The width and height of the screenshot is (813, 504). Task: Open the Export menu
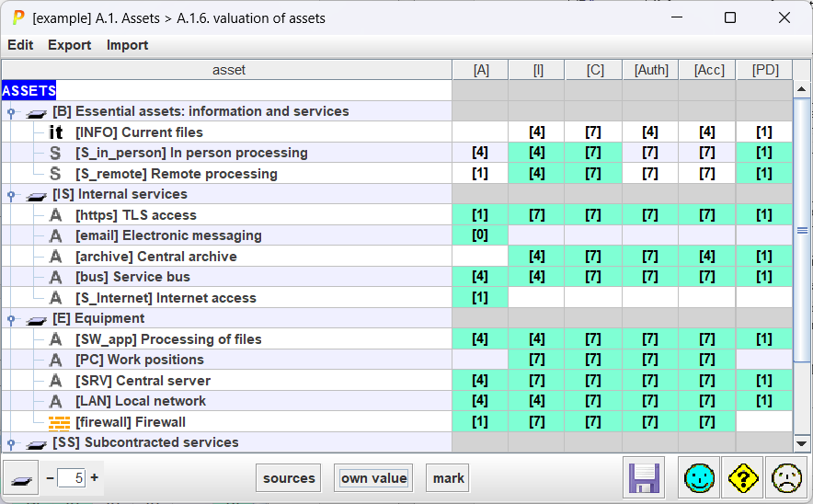[x=70, y=45]
